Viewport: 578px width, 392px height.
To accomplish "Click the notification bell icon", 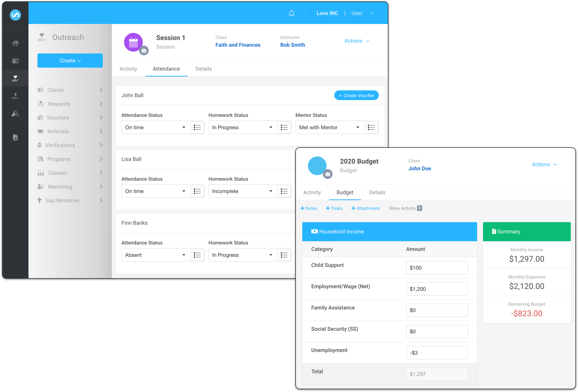I will click(291, 13).
